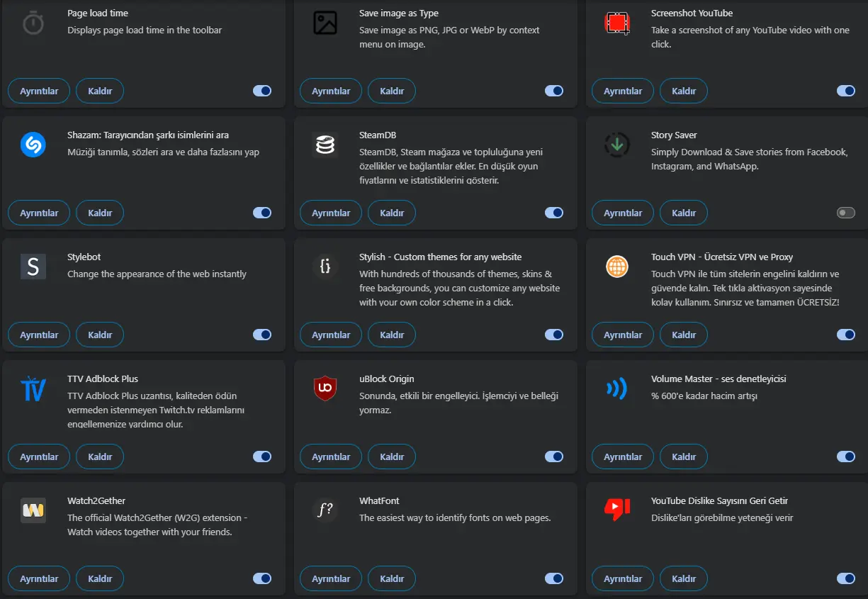Turn off the Touch VPN toggle
The width and height of the screenshot is (868, 599).
pyautogui.click(x=846, y=335)
